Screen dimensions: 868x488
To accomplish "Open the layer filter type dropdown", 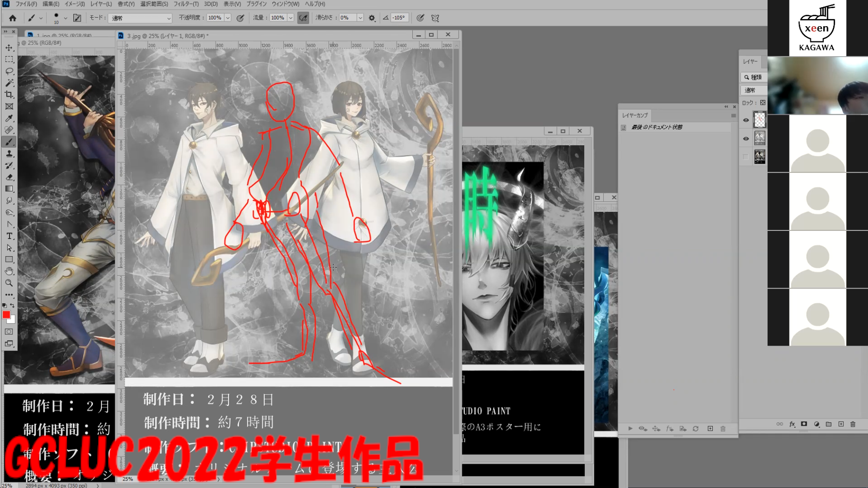I will click(753, 77).
